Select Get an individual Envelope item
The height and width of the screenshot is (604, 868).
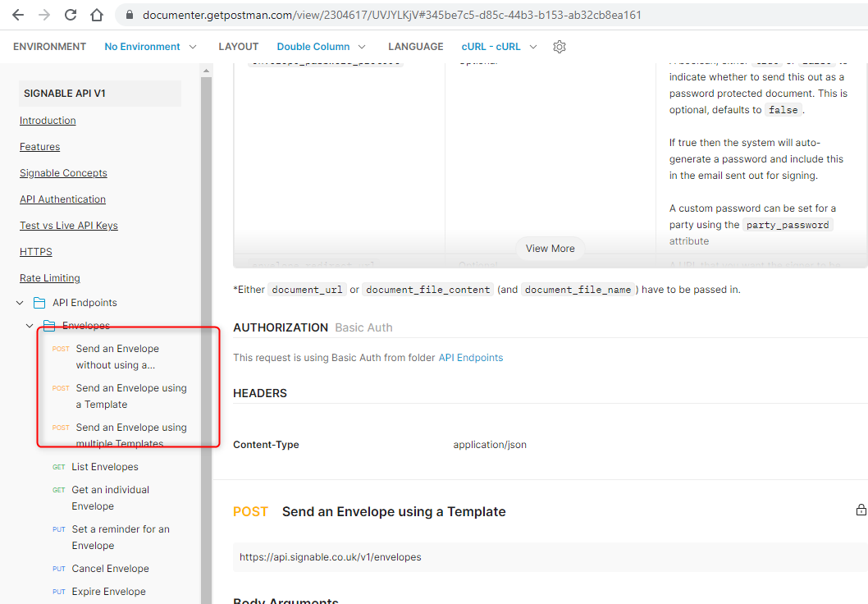(101, 497)
